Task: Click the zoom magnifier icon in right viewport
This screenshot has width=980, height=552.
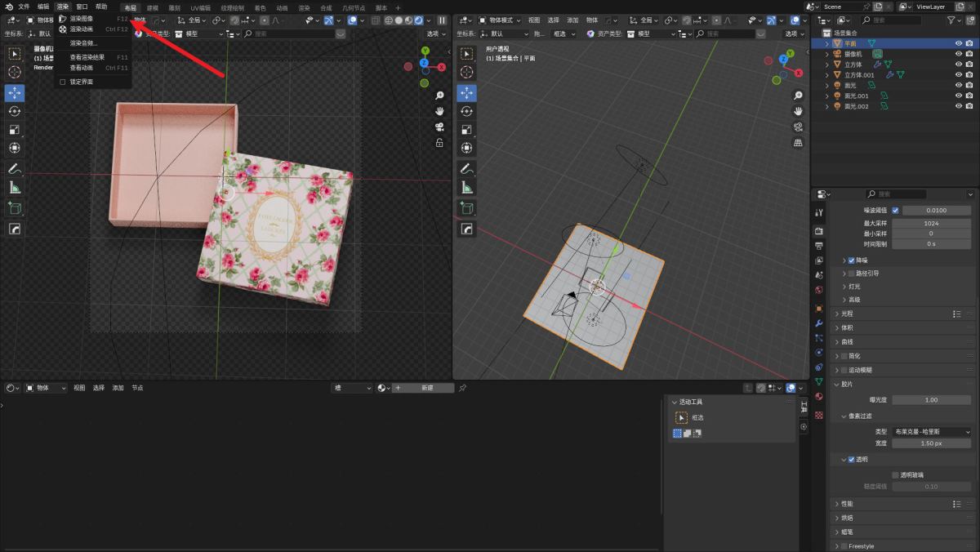Action: click(x=798, y=96)
